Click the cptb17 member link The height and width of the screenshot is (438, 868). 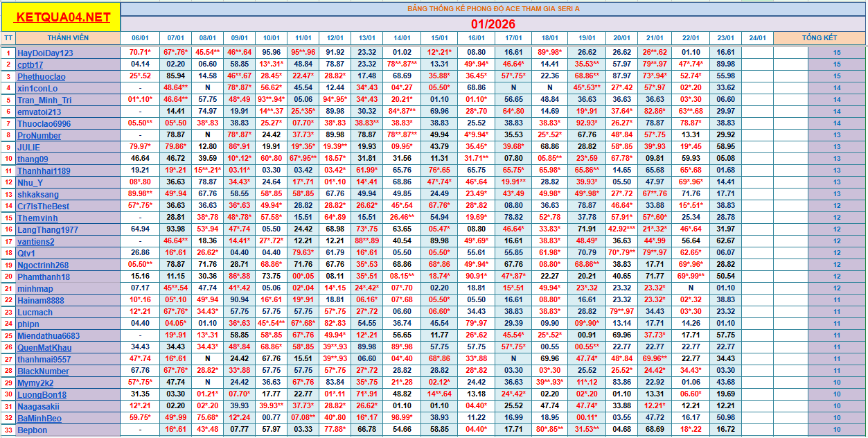(30, 65)
